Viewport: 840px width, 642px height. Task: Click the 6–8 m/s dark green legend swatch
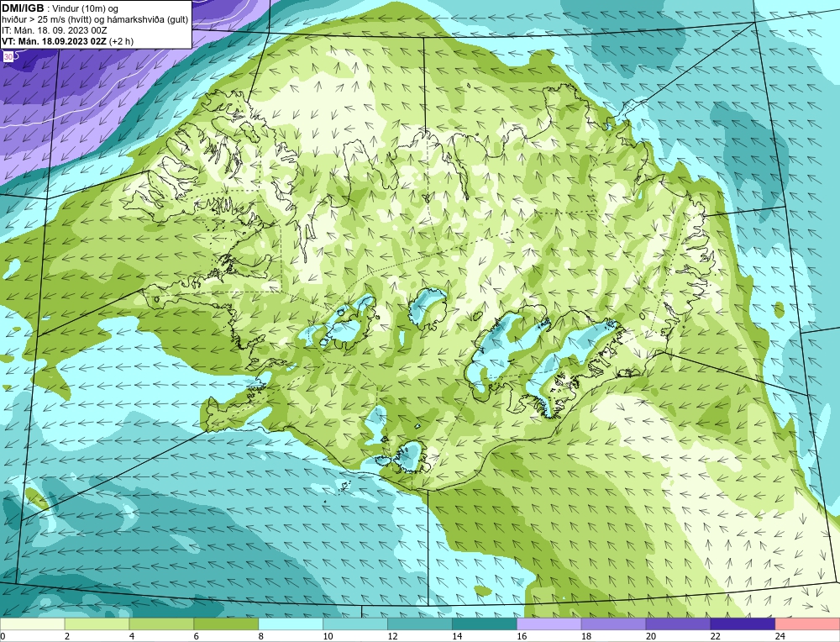point(226,624)
